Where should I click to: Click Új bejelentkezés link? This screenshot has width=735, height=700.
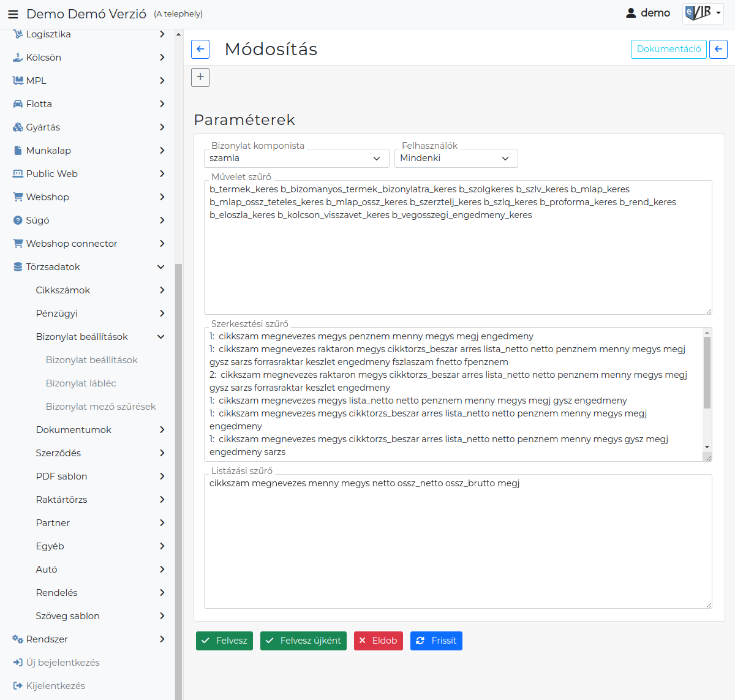coord(63,663)
